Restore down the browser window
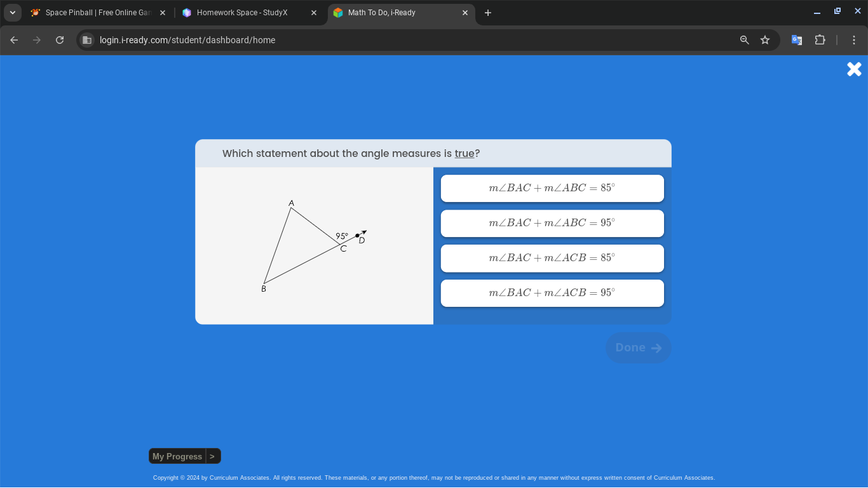Screen dimensions: 868x488 point(837,11)
